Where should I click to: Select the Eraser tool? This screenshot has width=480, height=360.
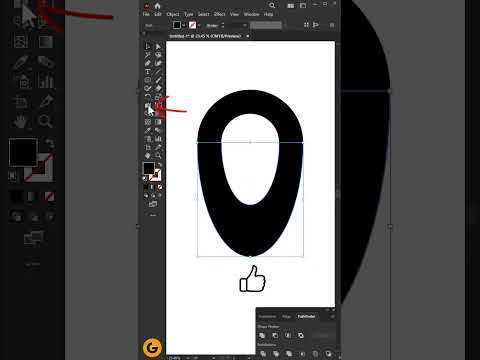(158, 88)
